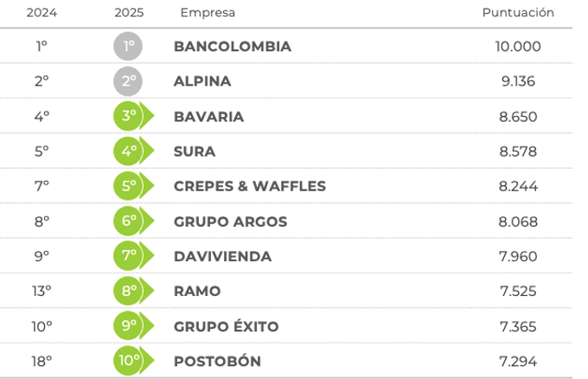
Task: Click the POSTOBÓN company name
Action: coord(217,361)
